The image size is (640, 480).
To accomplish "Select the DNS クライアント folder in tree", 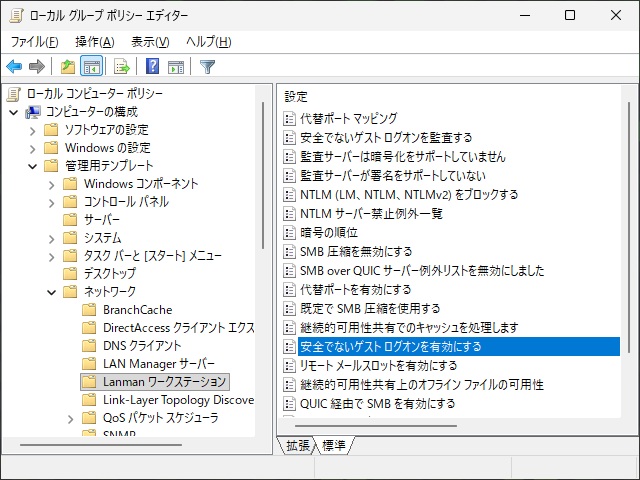I will pos(142,346).
